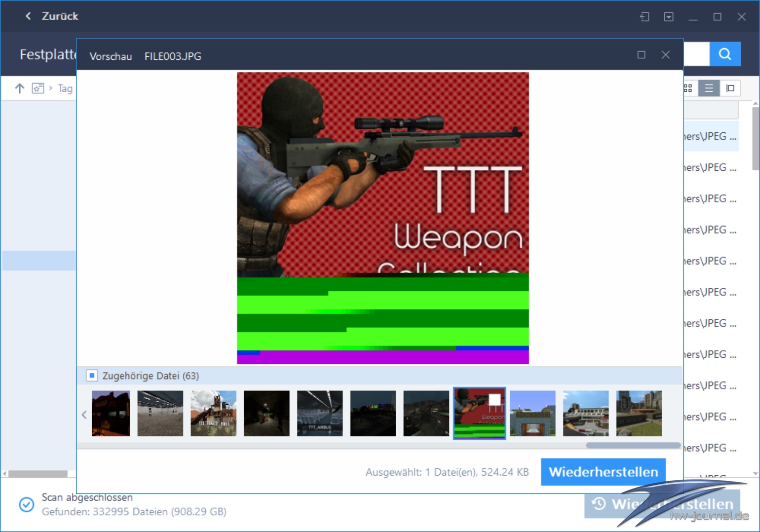Click the main window Wiederherstellen button
Screen dimensions: 760x532
click(x=662, y=504)
